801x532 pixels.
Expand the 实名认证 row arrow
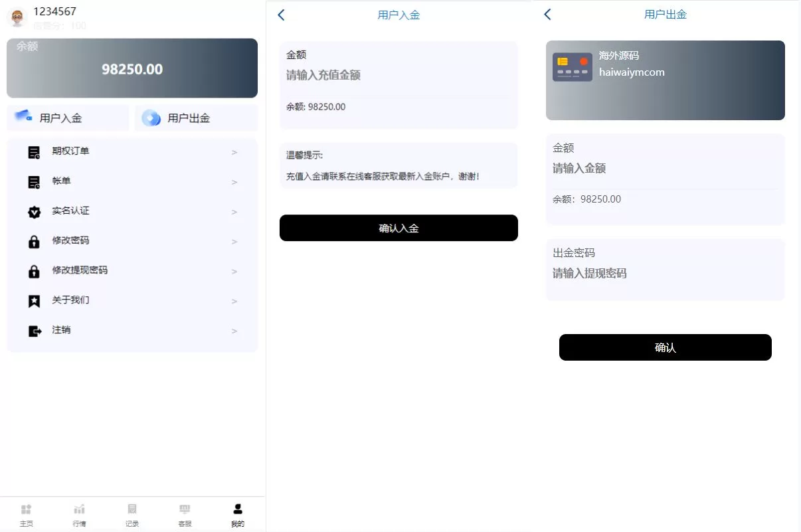tap(234, 213)
